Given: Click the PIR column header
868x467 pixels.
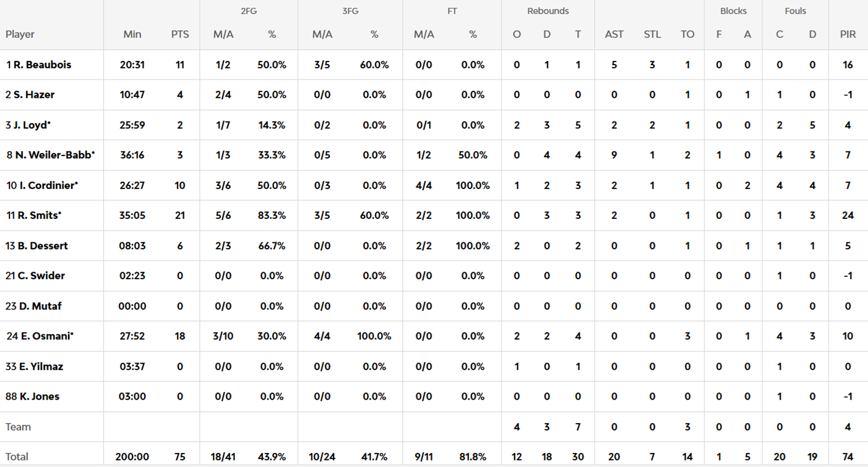Looking at the screenshot, I should point(847,34).
